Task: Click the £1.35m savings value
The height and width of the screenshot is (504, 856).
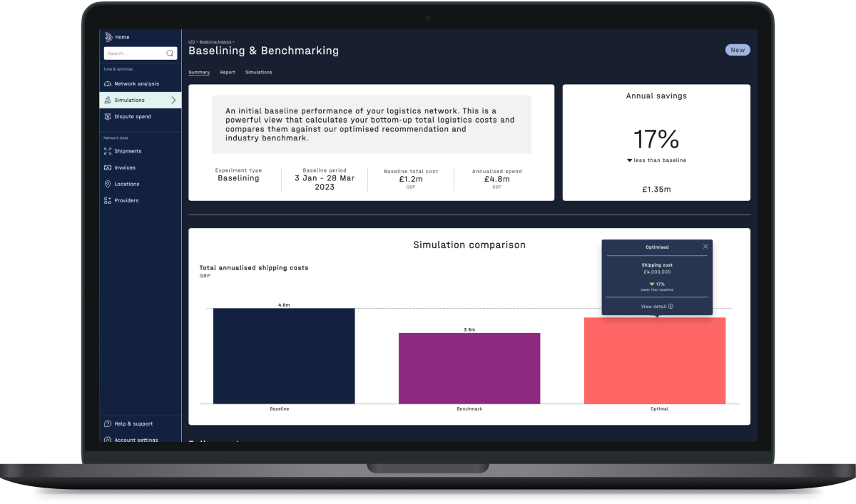Action: (x=656, y=190)
